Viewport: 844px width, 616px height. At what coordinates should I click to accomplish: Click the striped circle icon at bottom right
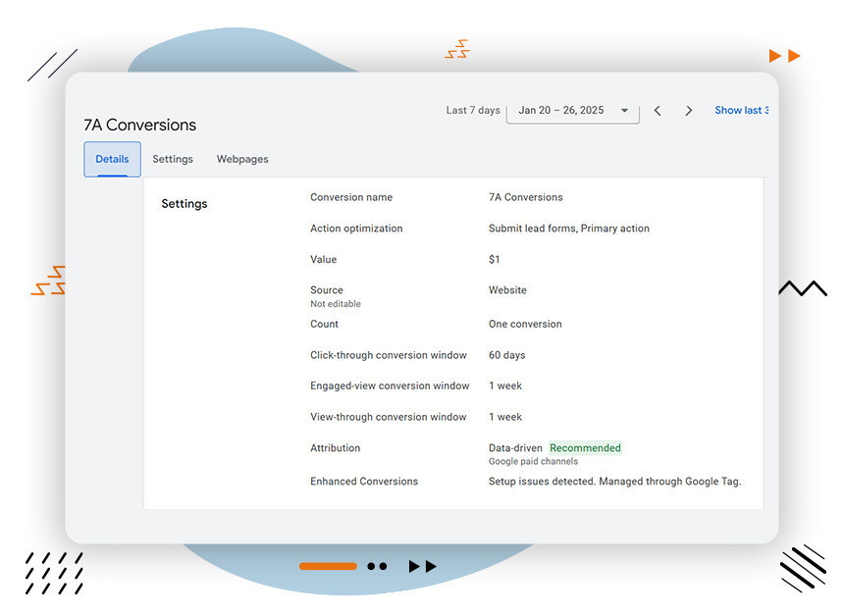click(x=803, y=567)
